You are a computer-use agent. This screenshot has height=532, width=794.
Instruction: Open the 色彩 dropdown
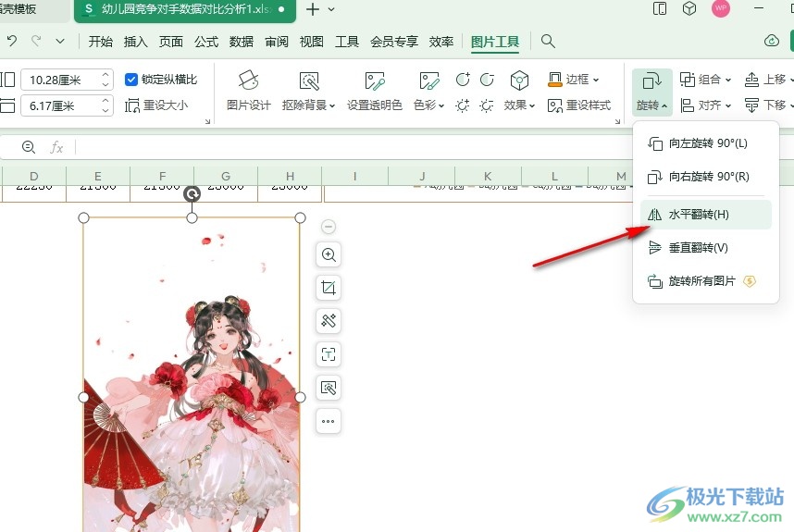pos(428,90)
